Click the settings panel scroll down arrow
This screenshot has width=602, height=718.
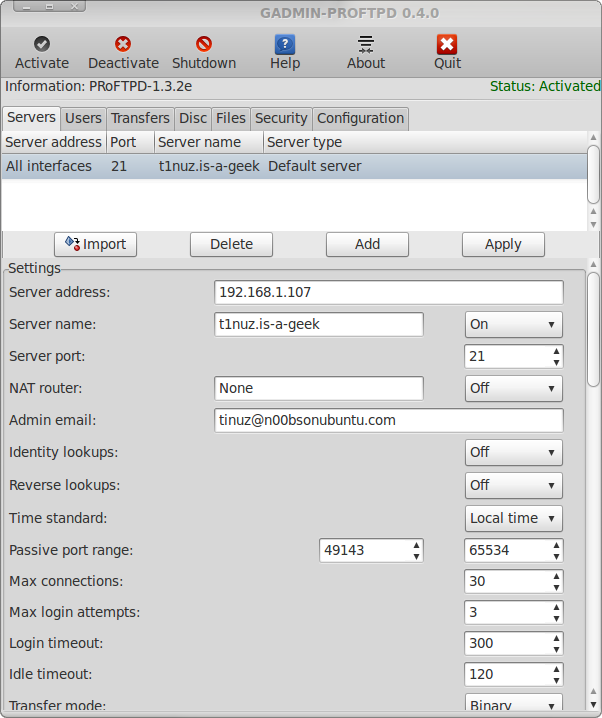point(594,705)
